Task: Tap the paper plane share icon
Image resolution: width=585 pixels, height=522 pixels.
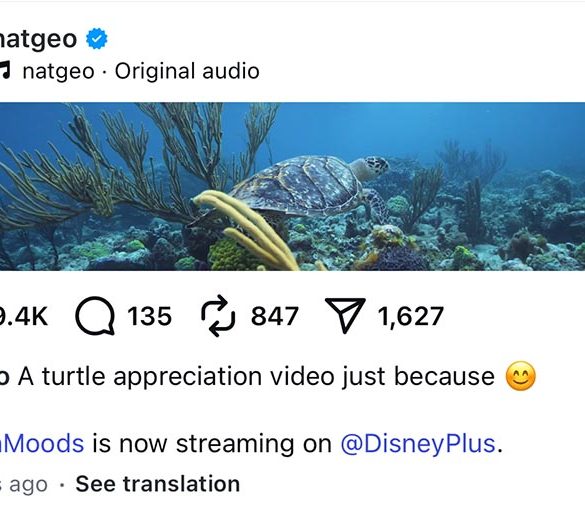Action: click(345, 315)
